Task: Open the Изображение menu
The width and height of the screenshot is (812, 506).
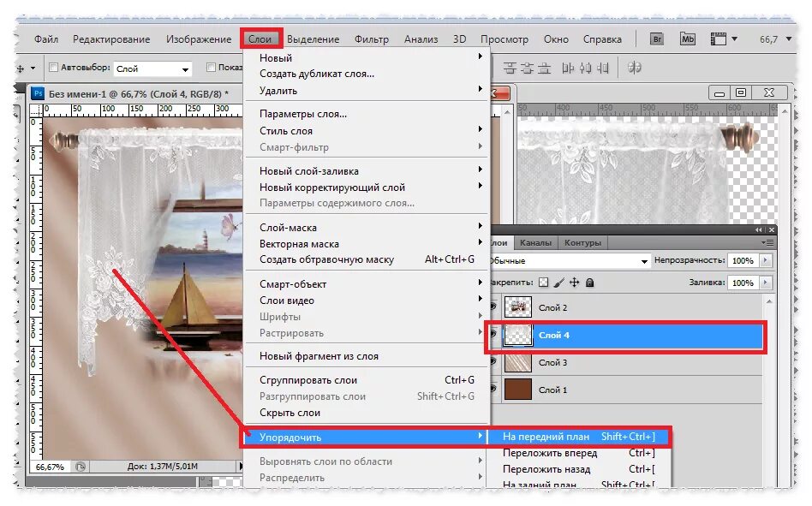Action: pos(199,39)
